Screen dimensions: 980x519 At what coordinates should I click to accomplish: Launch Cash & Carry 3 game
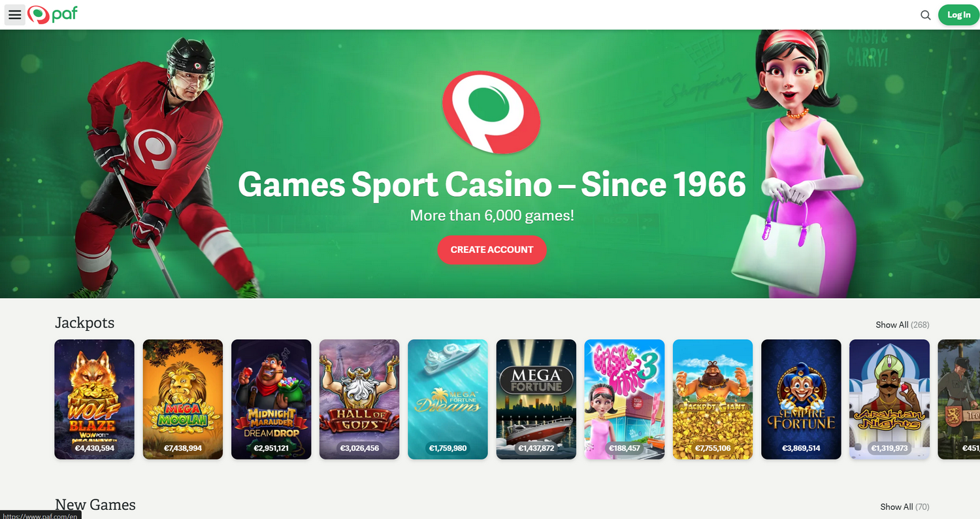[625, 399]
